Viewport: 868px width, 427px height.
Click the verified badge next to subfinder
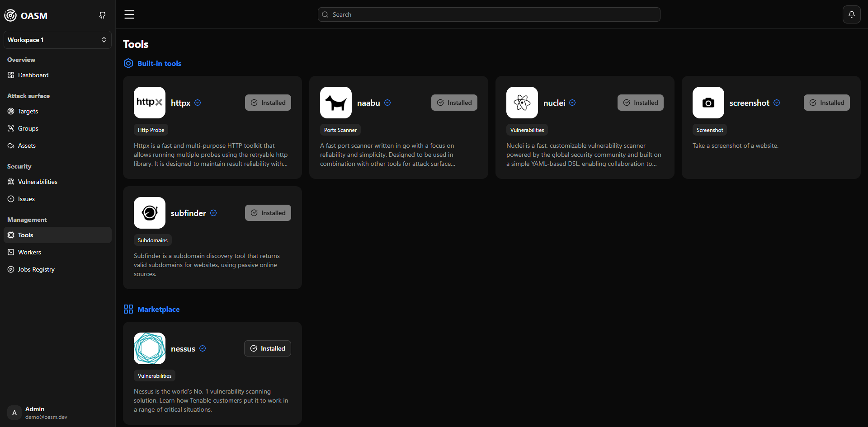pos(213,213)
